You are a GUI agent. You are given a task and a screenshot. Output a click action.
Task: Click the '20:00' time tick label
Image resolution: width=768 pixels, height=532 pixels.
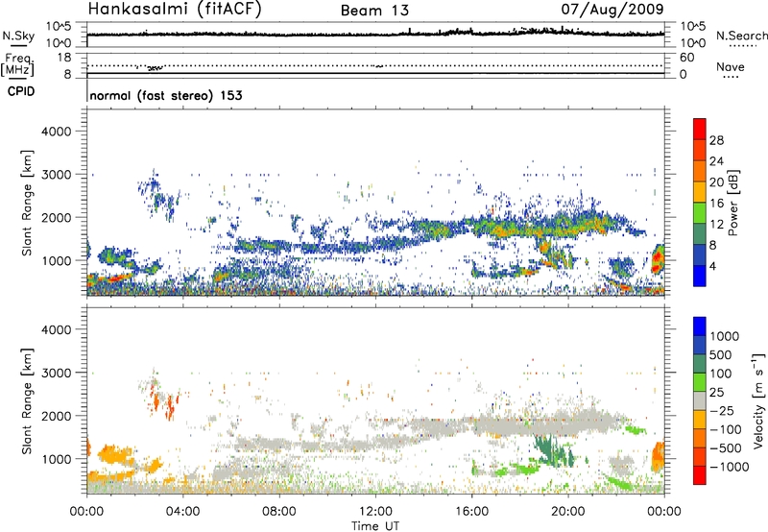[x=567, y=511]
